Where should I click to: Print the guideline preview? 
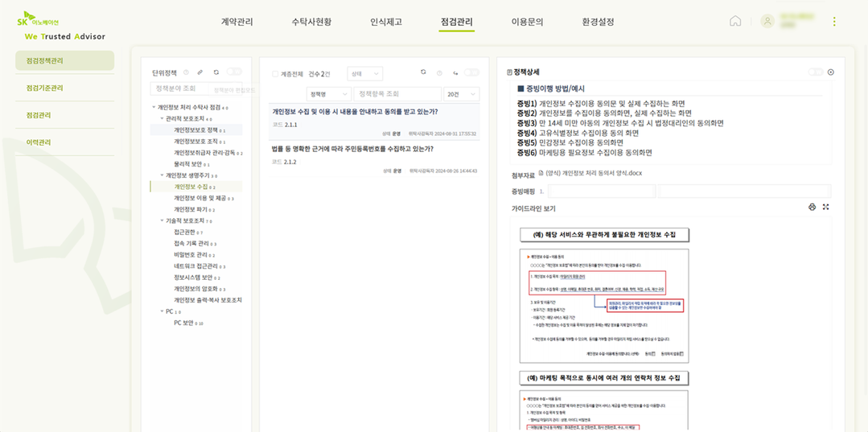812,207
